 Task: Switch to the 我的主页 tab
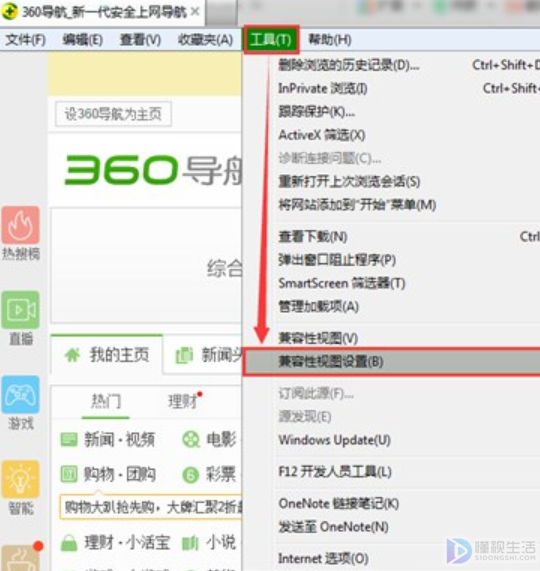107,355
